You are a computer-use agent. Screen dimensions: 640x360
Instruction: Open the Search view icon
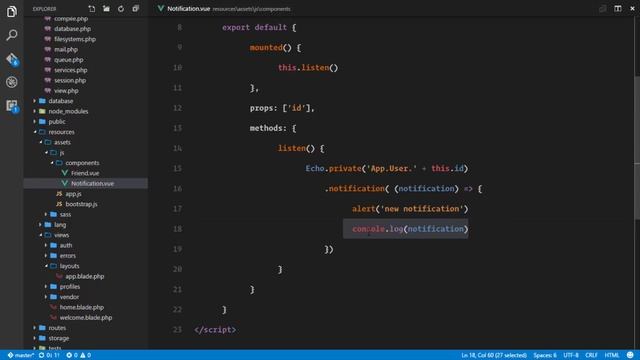click(11, 35)
